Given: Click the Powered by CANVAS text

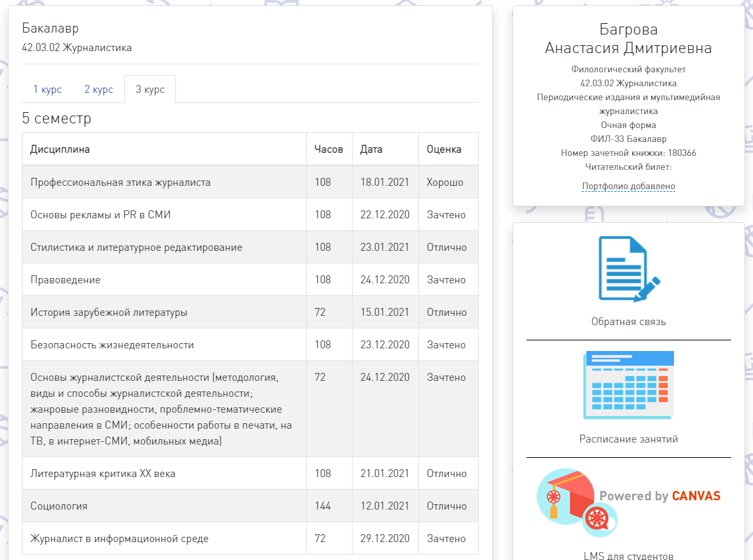Looking at the screenshot, I should (x=659, y=496).
